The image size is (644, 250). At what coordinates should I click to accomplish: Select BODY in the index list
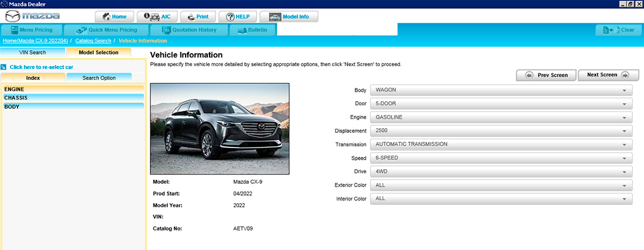(74, 107)
